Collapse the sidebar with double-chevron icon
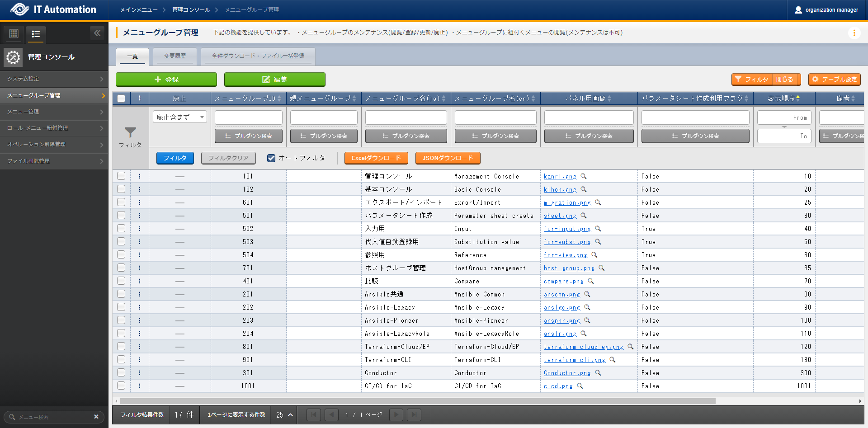Image resolution: width=868 pixels, height=428 pixels. coord(97,33)
